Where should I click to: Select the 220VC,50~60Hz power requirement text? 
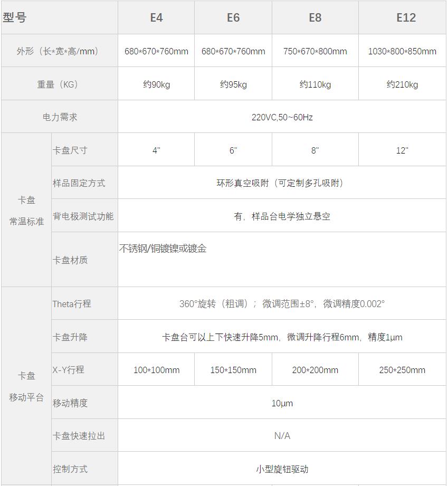point(282,117)
